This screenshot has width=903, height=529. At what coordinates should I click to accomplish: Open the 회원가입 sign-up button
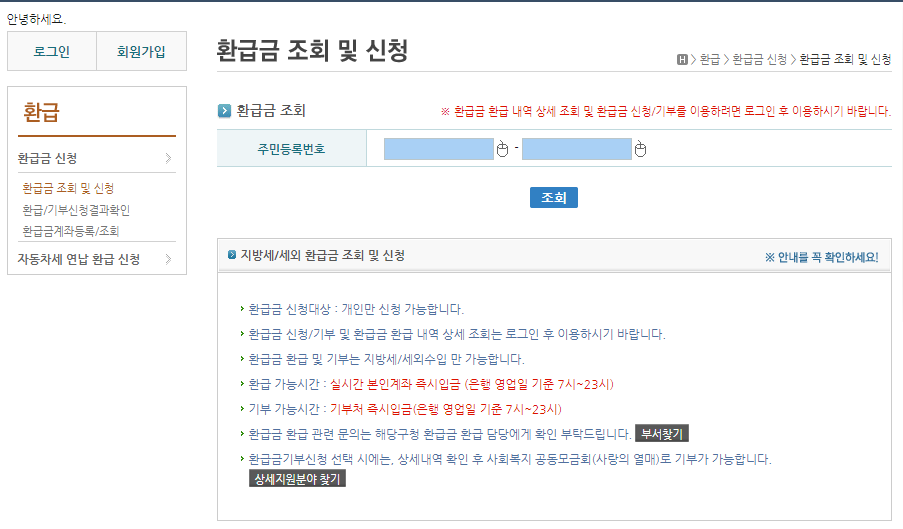[141, 51]
